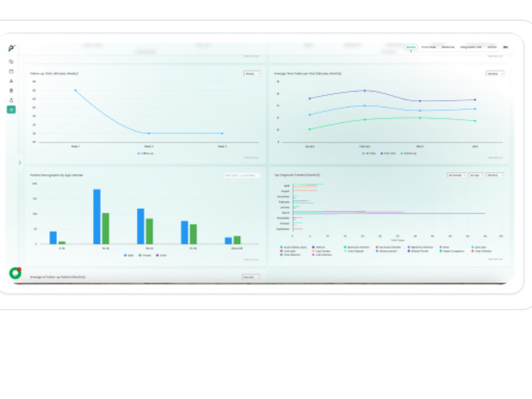Click the September row label in Top Diagnosis chart
This screenshot has height=399, width=532.
tap(282, 229)
